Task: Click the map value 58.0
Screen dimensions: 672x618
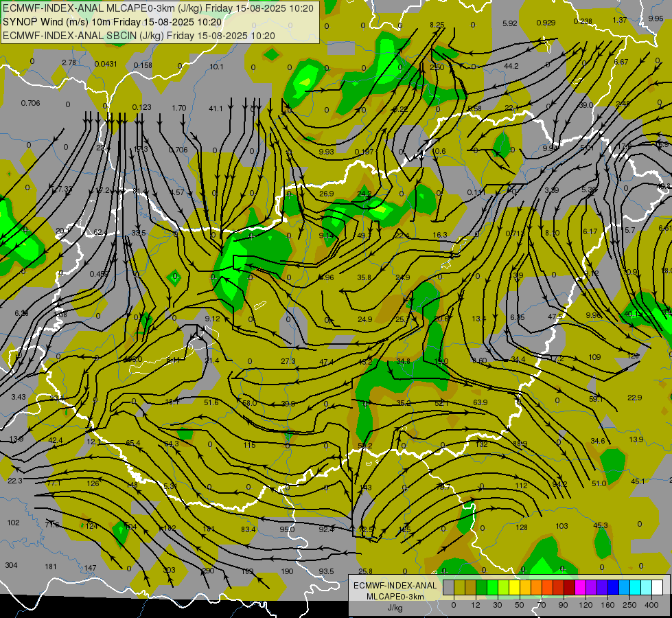Action: 249,403
